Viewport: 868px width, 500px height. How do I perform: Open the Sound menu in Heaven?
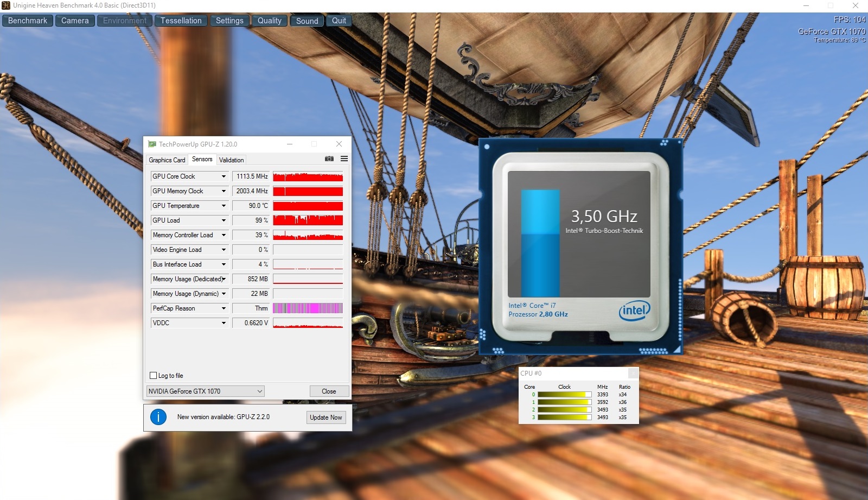click(x=307, y=21)
